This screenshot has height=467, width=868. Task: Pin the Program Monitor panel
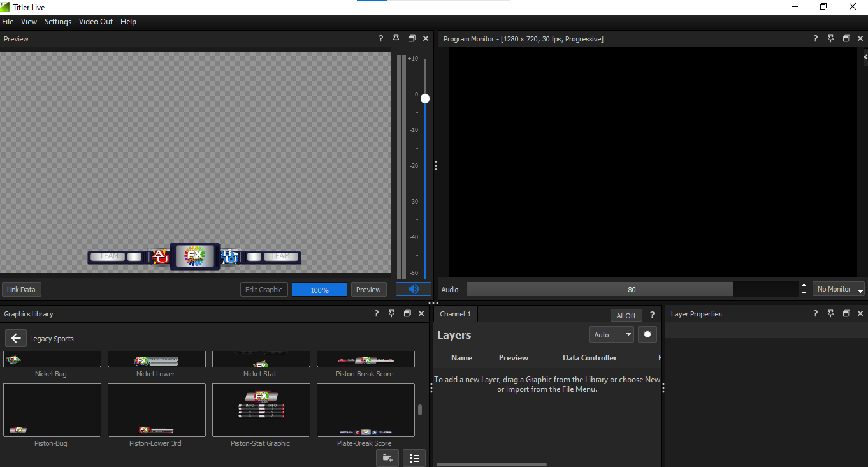click(830, 39)
